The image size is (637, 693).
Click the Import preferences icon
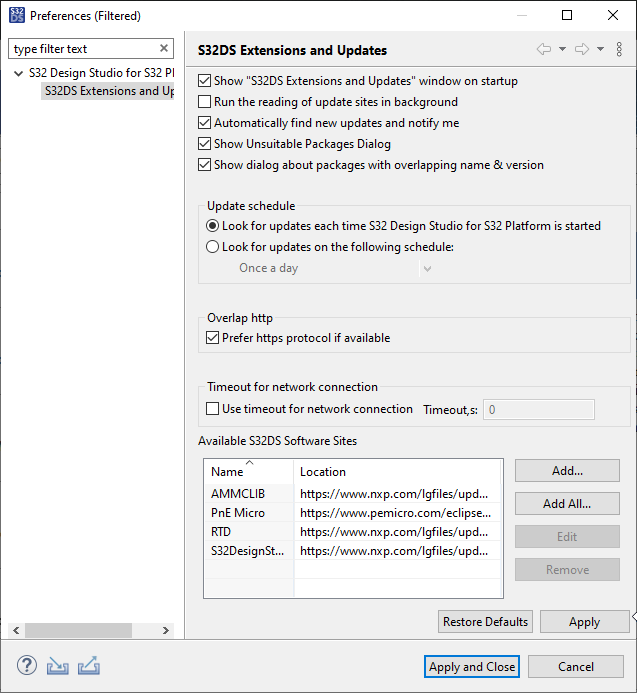coord(58,666)
